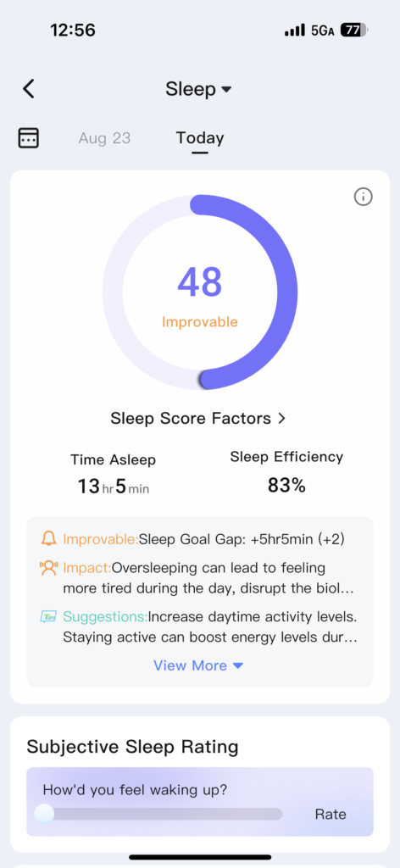Select the Today tab

(x=200, y=138)
